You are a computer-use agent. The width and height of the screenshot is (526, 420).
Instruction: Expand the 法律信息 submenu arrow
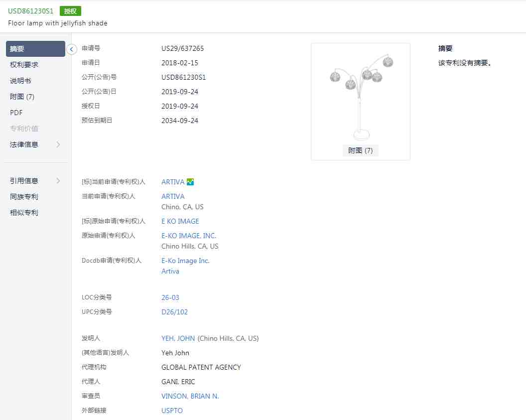point(58,144)
